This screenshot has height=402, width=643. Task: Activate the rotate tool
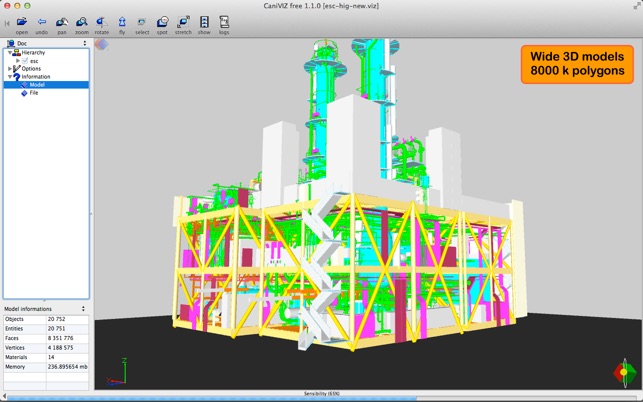pyautogui.click(x=101, y=22)
